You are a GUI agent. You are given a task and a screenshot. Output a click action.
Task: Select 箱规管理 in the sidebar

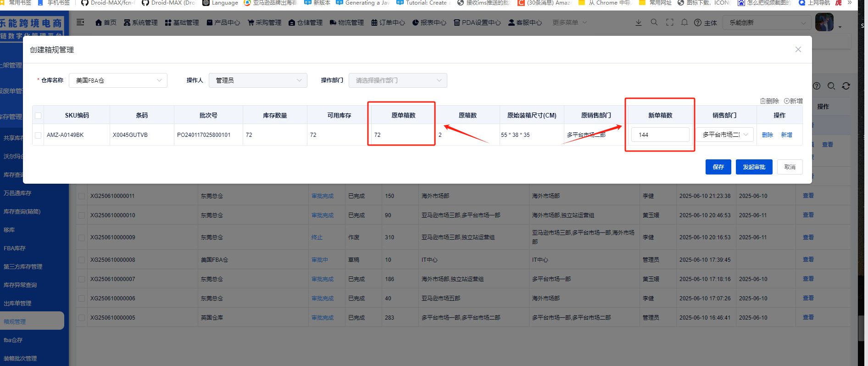pyautogui.click(x=15, y=321)
